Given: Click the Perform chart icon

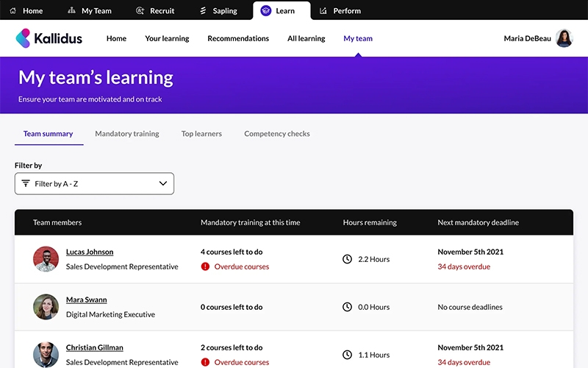Looking at the screenshot, I should coord(323,11).
